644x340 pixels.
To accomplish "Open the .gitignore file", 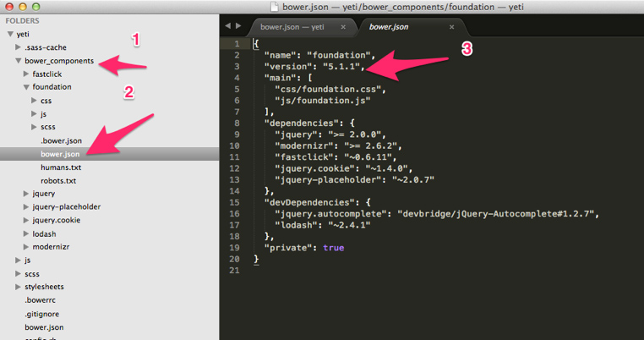I will tap(41, 314).
